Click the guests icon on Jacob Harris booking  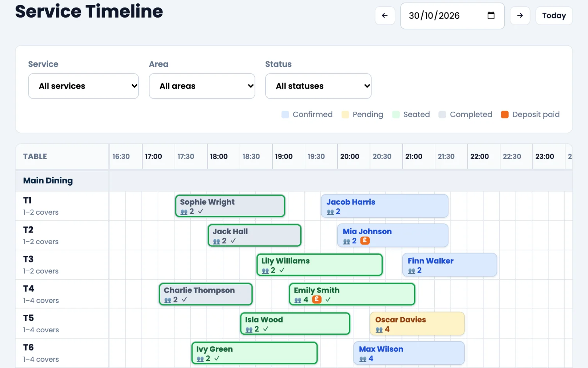[x=330, y=212]
